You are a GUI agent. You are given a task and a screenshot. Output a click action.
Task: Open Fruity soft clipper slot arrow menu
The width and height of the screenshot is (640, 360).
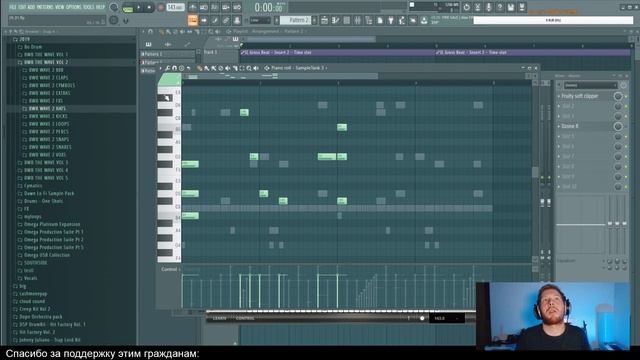click(559, 96)
